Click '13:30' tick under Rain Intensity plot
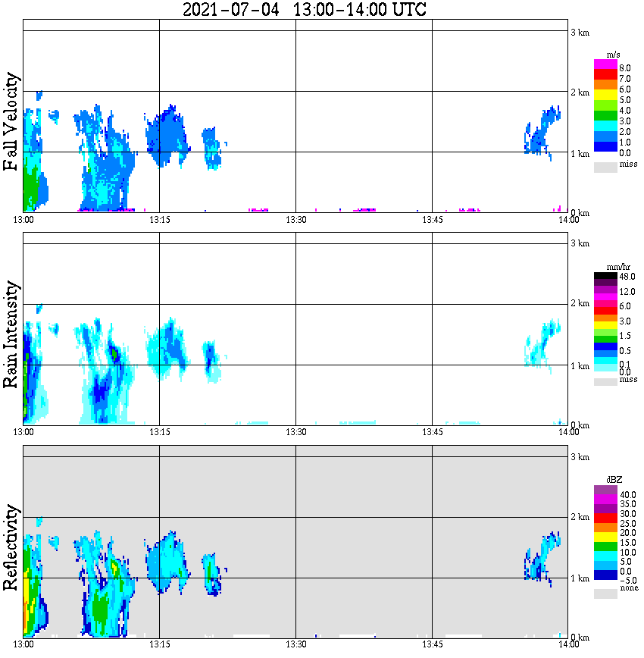Viewport: 644px width, 658px height. click(x=296, y=432)
